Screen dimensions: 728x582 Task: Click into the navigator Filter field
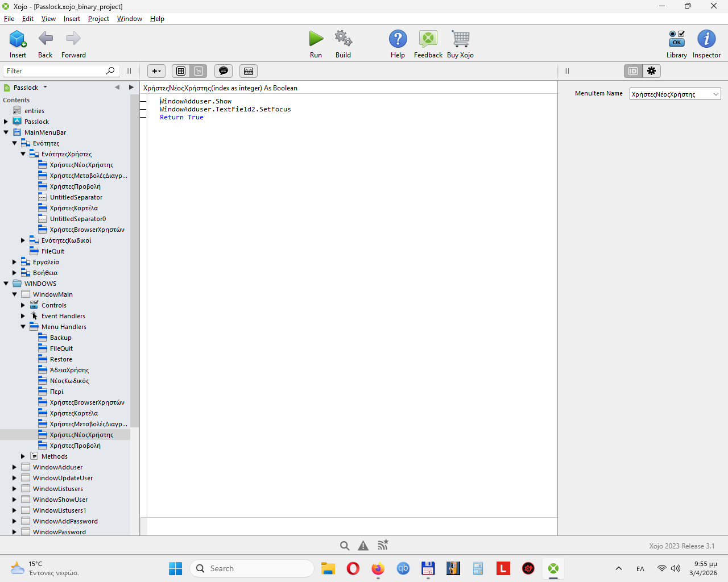(x=54, y=71)
